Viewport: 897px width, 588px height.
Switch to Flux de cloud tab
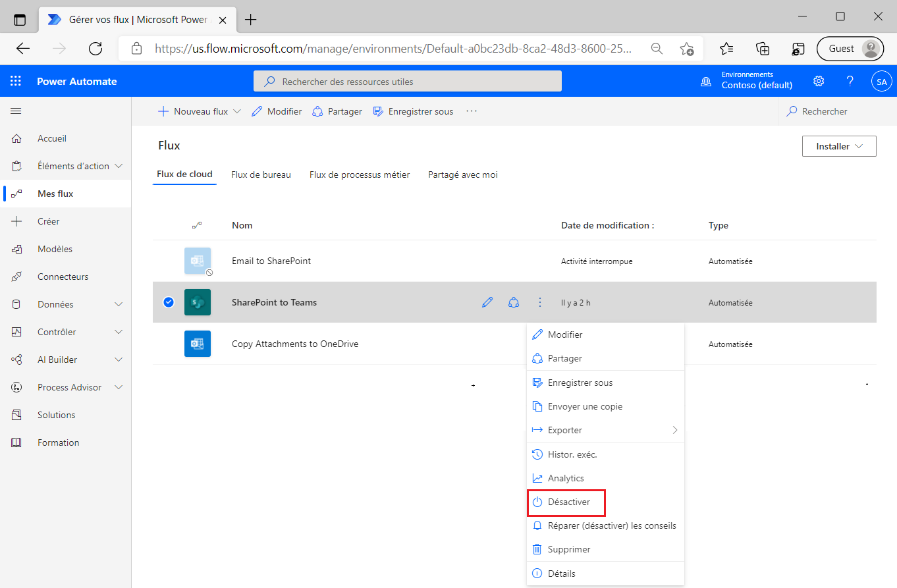184,174
